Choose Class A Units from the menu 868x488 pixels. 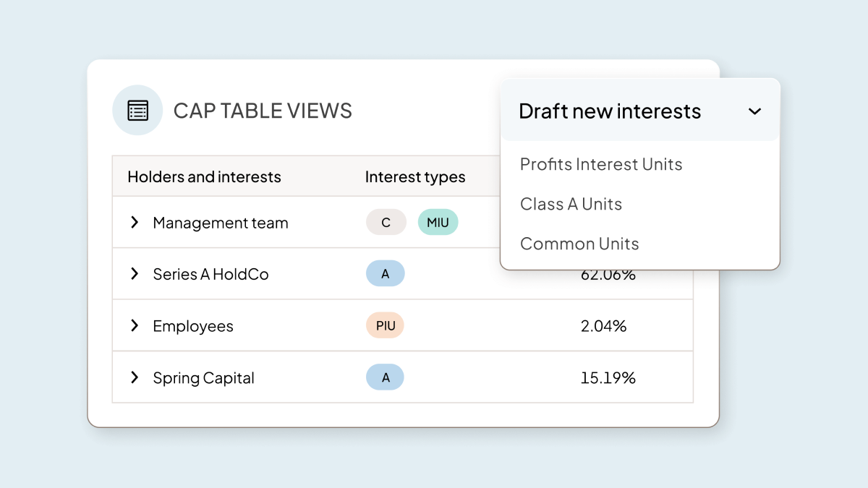571,204
